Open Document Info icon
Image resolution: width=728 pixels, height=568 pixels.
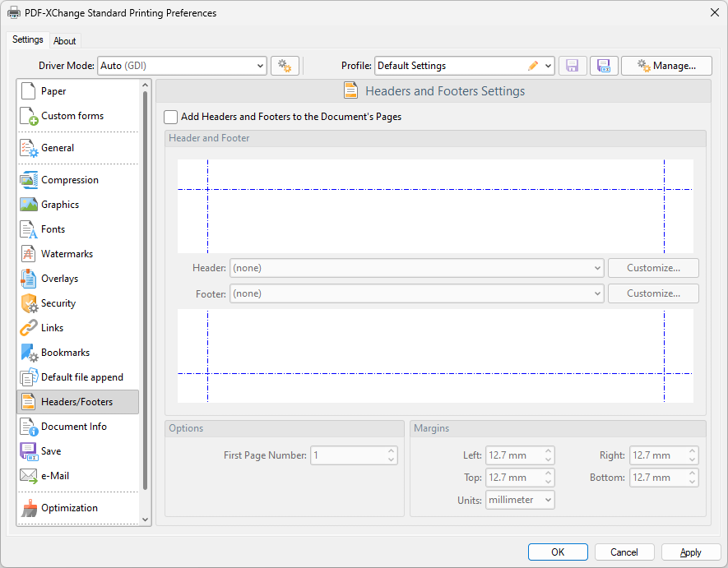click(x=29, y=427)
